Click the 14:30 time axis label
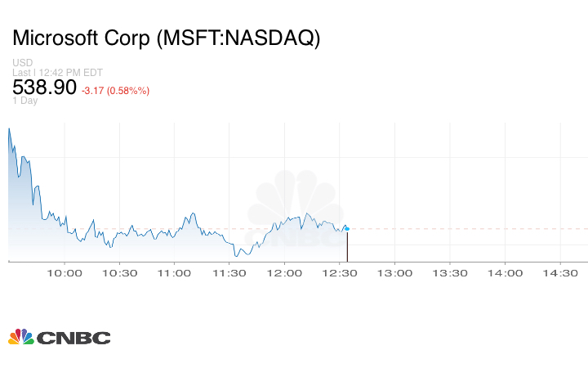This screenshot has width=588, height=368. (x=559, y=273)
